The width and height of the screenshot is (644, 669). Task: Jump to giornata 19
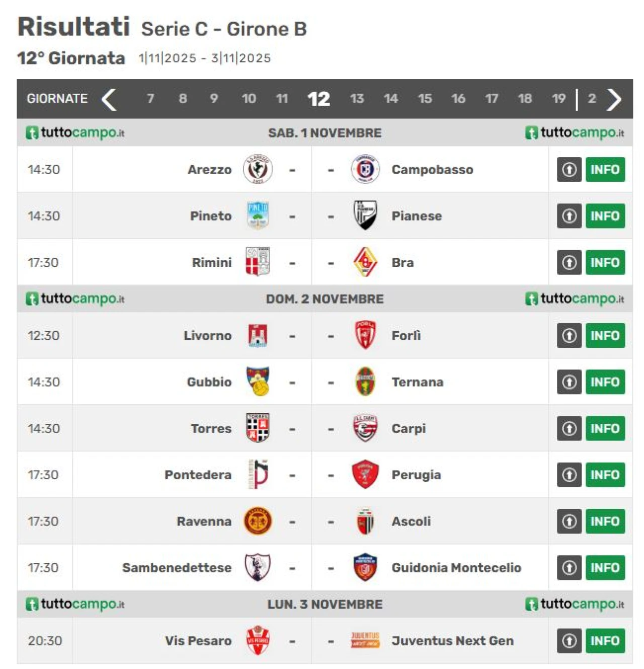[x=558, y=99]
